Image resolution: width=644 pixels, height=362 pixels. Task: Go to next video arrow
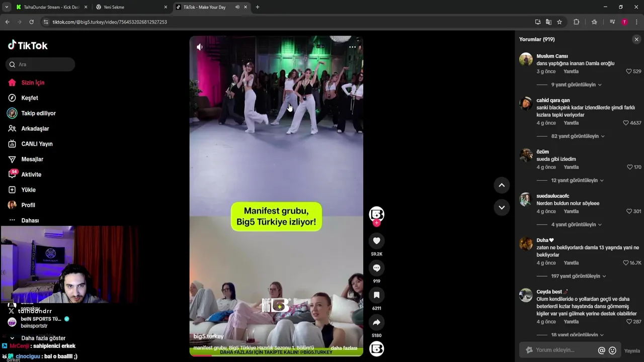(502, 207)
